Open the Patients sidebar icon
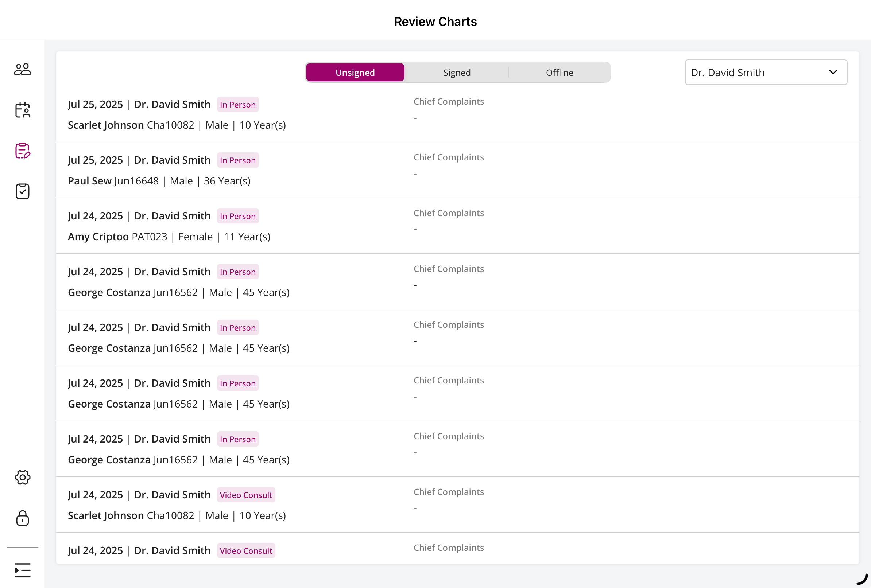 [x=23, y=69]
